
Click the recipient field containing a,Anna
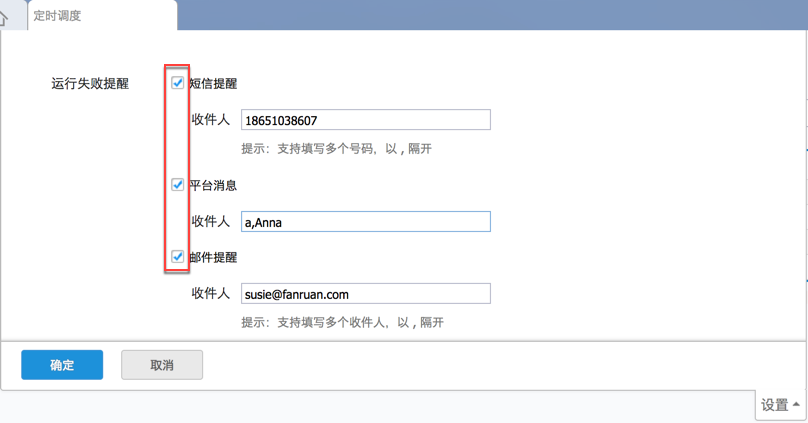point(365,222)
